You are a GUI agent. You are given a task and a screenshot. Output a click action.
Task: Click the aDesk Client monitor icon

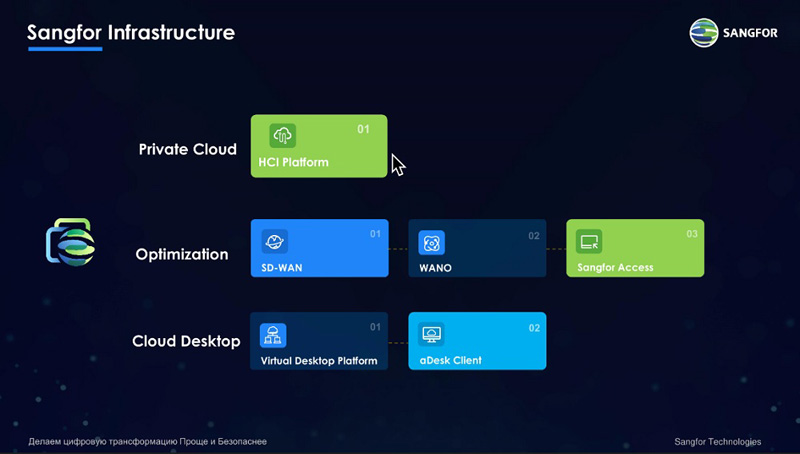pos(431,335)
